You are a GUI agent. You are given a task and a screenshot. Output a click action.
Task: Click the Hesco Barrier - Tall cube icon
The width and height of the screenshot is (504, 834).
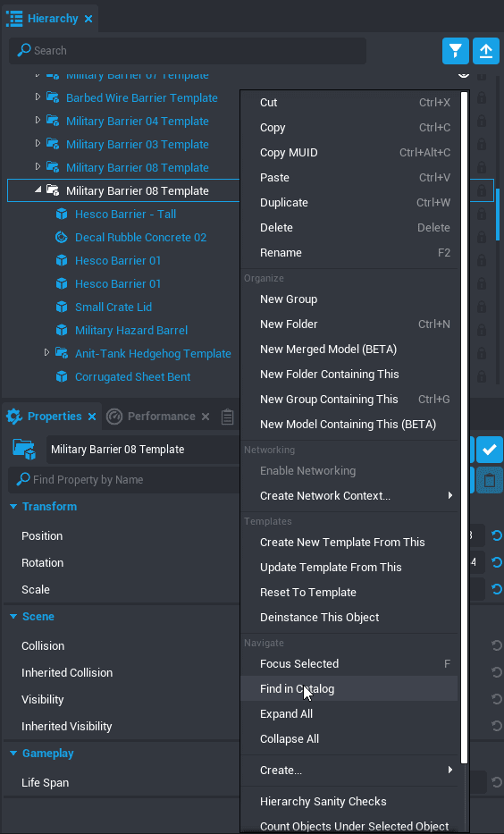pos(62,215)
